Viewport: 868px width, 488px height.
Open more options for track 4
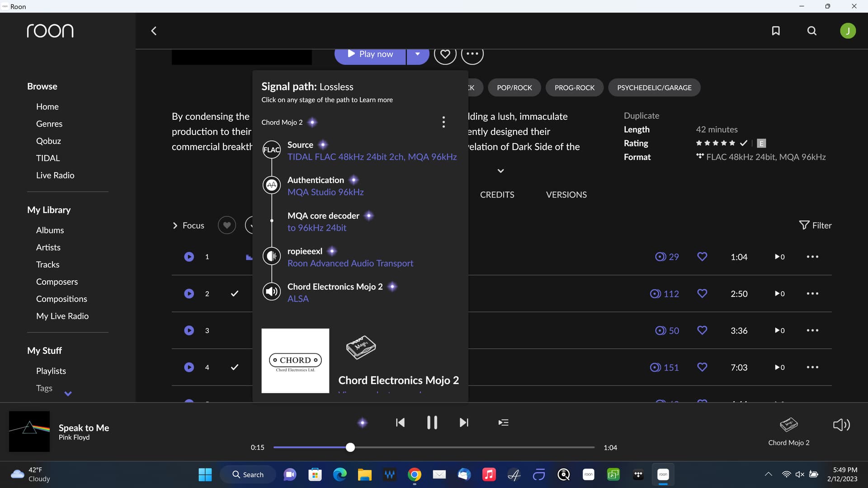(812, 367)
